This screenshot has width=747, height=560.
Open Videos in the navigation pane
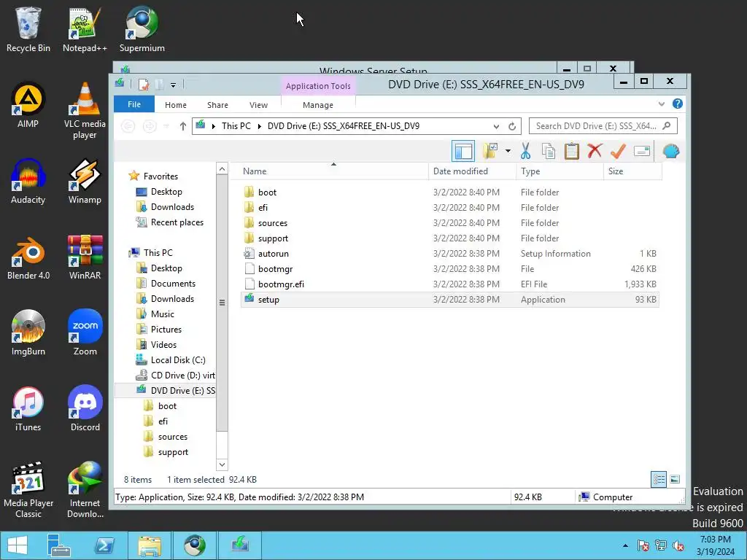163,345
